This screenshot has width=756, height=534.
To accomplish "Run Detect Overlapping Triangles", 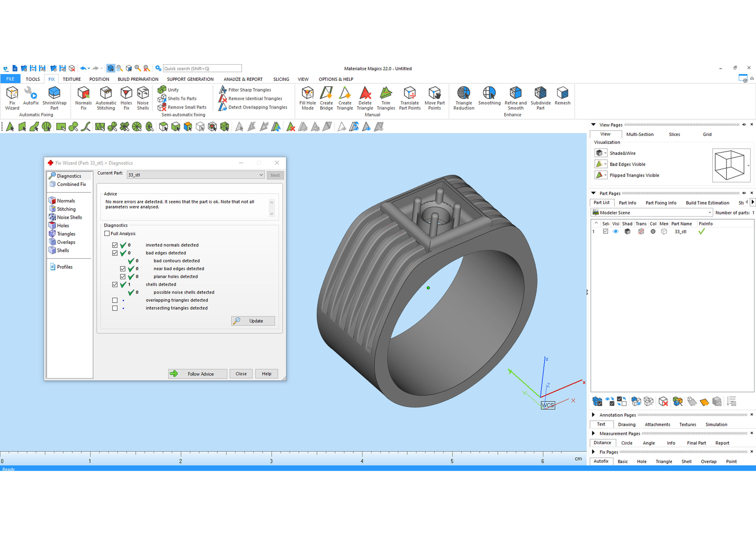I will (253, 107).
